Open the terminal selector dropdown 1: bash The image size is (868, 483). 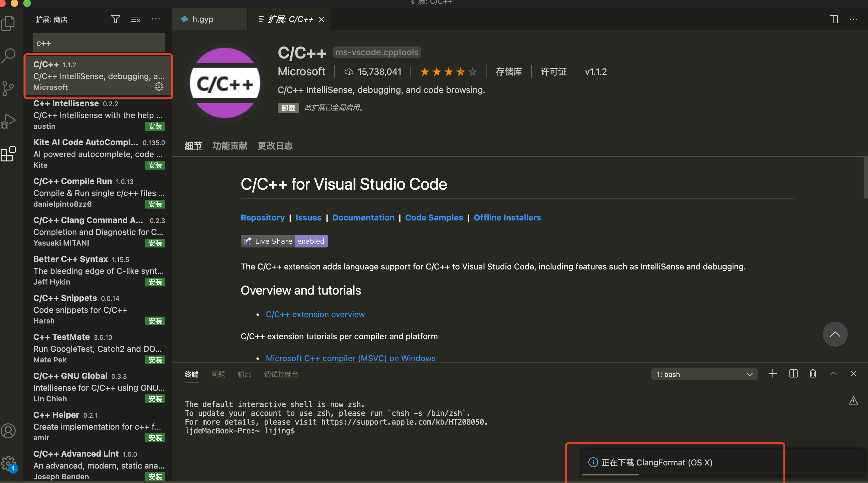coord(705,374)
